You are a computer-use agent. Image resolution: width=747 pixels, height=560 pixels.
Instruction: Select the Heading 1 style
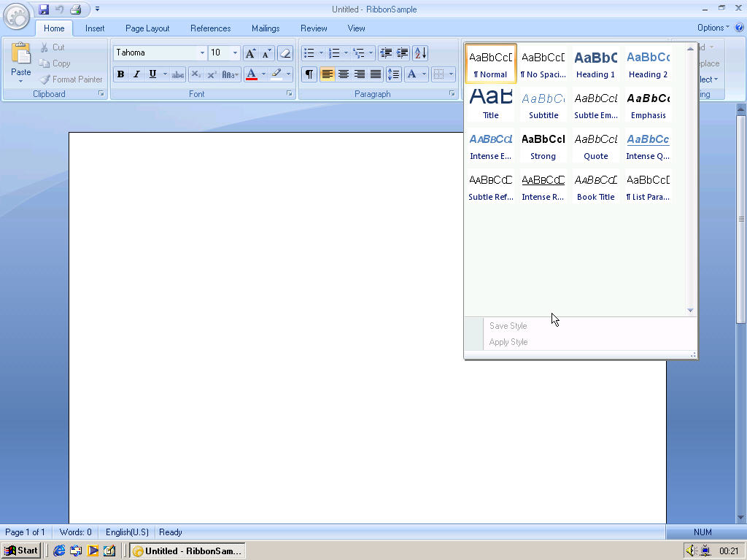(x=595, y=63)
